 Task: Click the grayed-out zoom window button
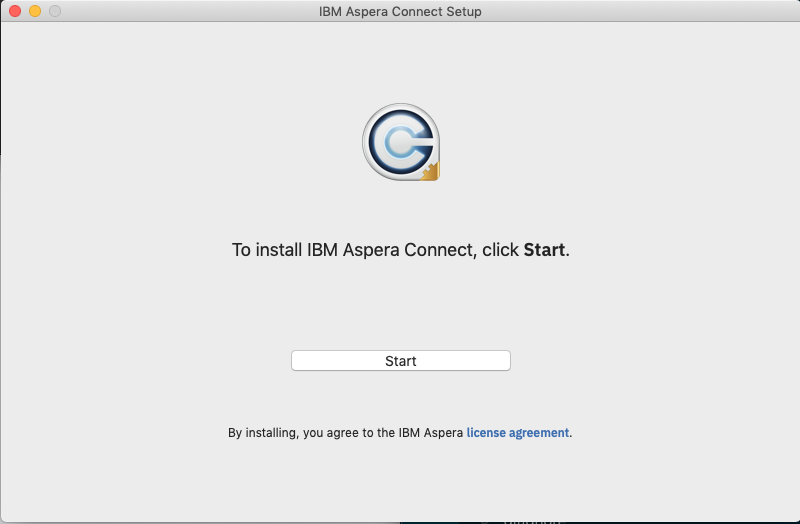coord(55,11)
